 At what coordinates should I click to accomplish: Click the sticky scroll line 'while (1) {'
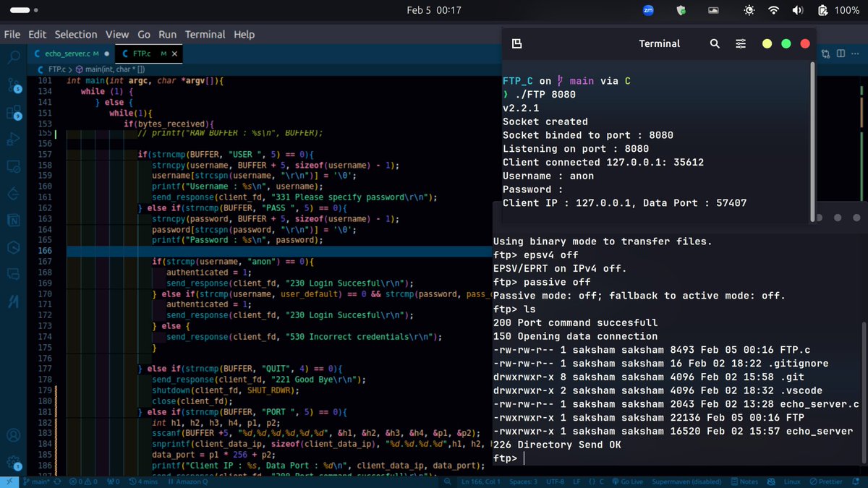coord(107,92)
